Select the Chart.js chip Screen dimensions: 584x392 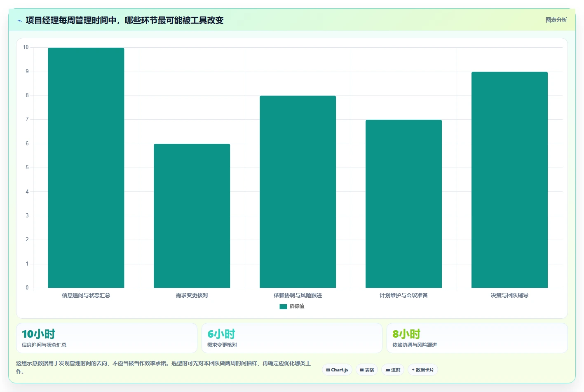coord(337,370)
